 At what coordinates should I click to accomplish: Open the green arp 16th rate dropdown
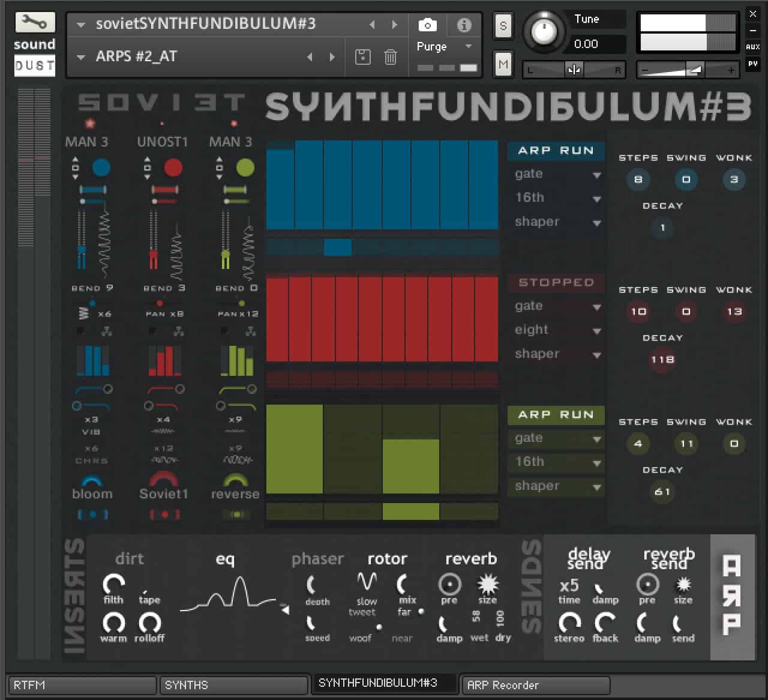point(556,462)
